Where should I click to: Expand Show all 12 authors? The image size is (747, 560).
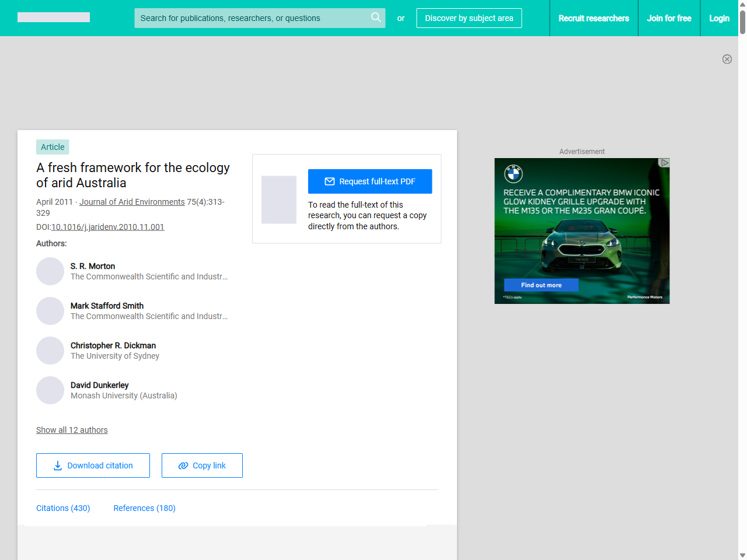point(72,430)
